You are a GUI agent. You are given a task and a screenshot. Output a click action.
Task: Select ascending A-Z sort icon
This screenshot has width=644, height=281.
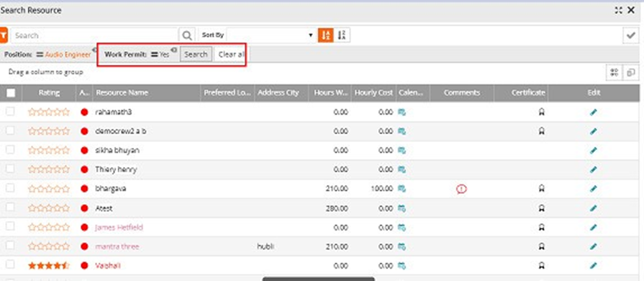[x=326, y=35]
